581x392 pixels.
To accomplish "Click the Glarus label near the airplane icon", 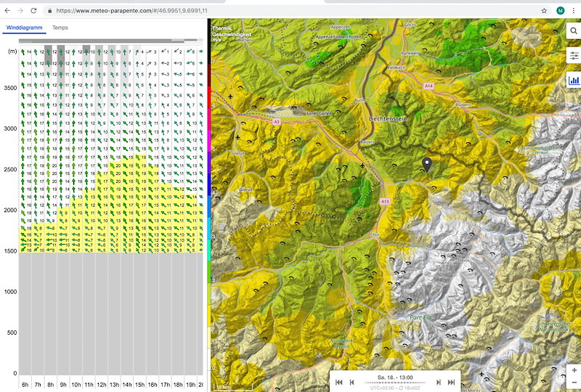I will pos(238,153).
